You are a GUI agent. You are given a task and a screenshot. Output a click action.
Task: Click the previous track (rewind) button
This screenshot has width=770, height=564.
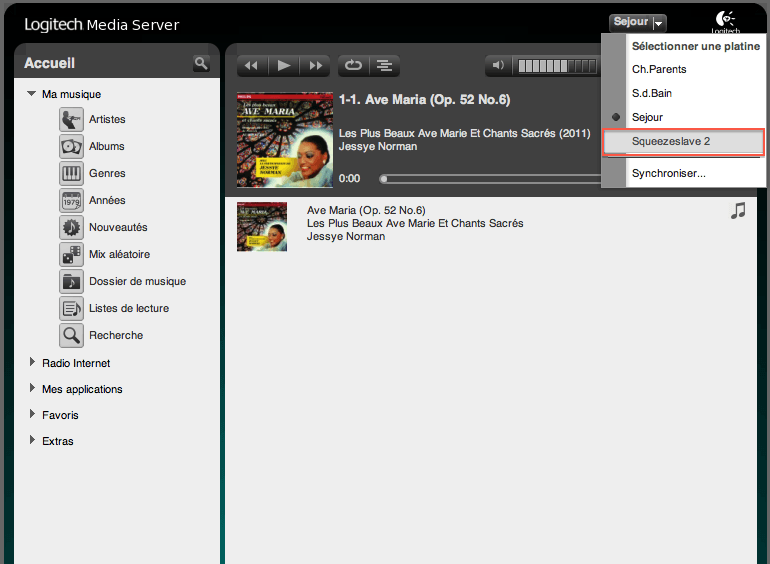251,66
